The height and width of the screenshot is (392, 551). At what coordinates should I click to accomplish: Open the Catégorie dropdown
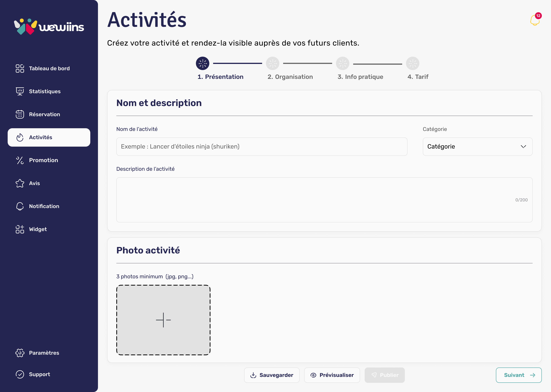point(477,146)
